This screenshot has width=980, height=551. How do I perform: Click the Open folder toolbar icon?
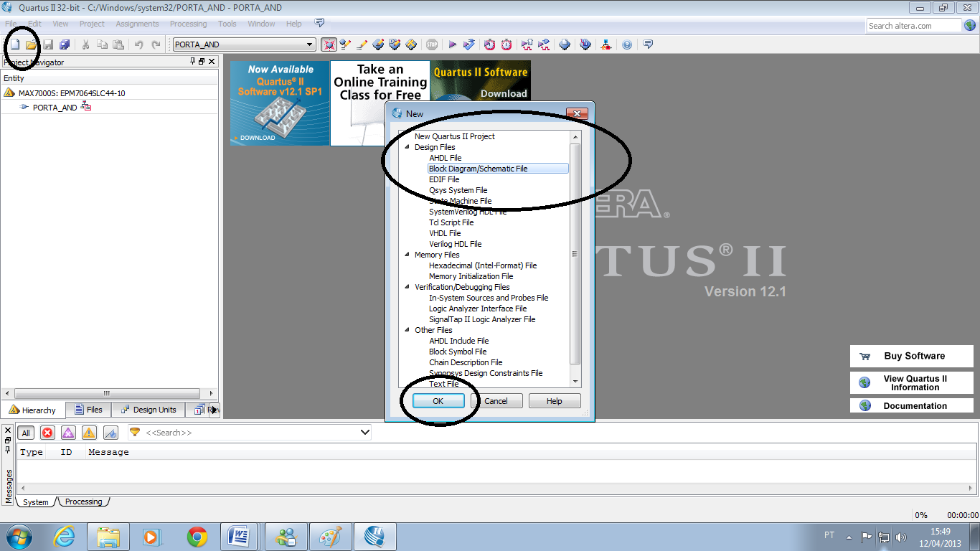(x=31, y=44)
